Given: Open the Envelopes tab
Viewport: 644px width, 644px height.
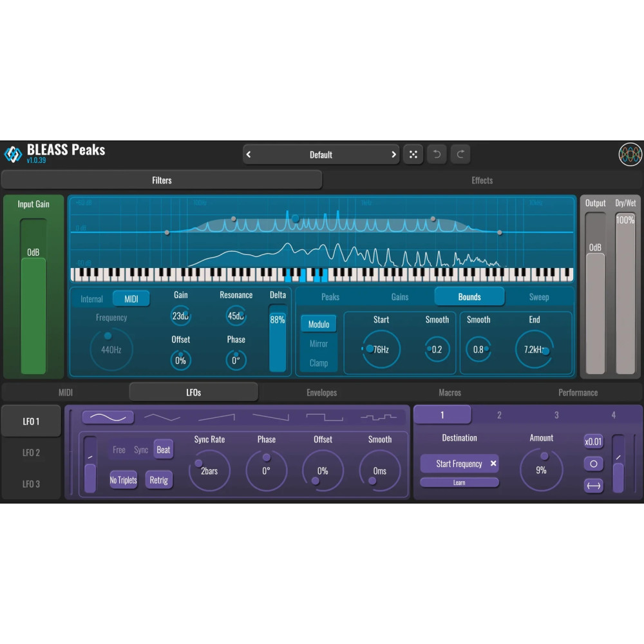Looking at the screenshot, I should [x=321, y=392].
